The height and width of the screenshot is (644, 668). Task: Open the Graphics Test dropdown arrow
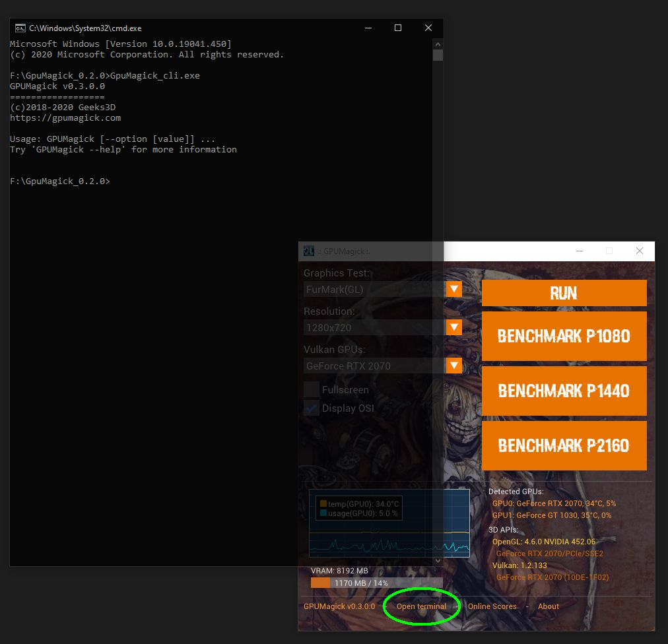pos(454,289)
